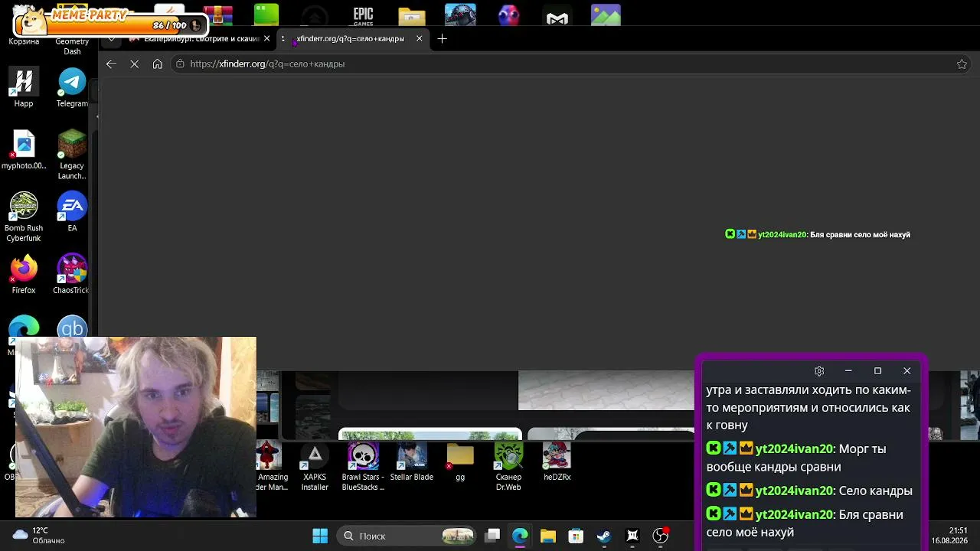The width and height of the screenshot is (980, 551).
Task: Open OBS Studio from the taskbar
Action: pos(661,536)
